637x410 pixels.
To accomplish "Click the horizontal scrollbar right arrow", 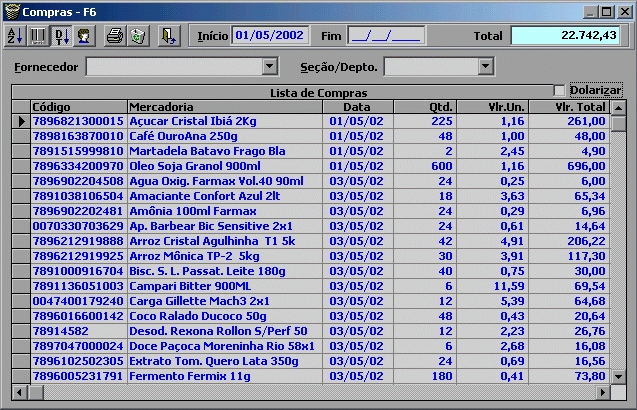I will click(x=604, y=393).
